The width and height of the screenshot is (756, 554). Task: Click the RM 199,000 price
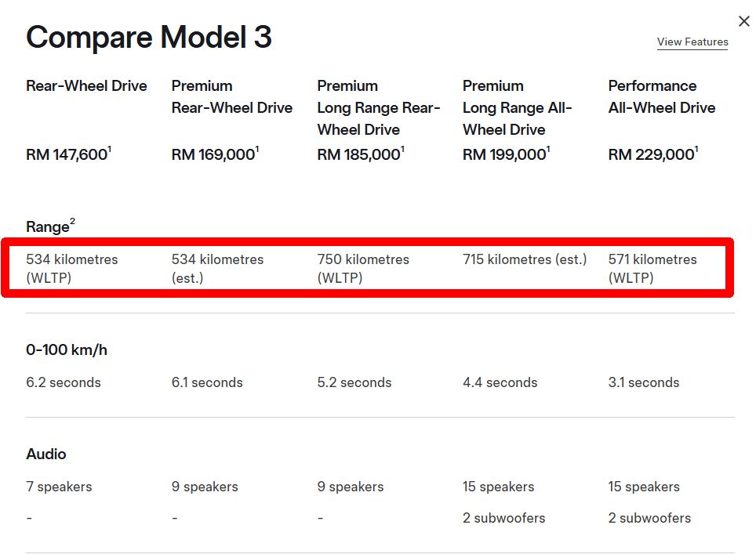504,155
